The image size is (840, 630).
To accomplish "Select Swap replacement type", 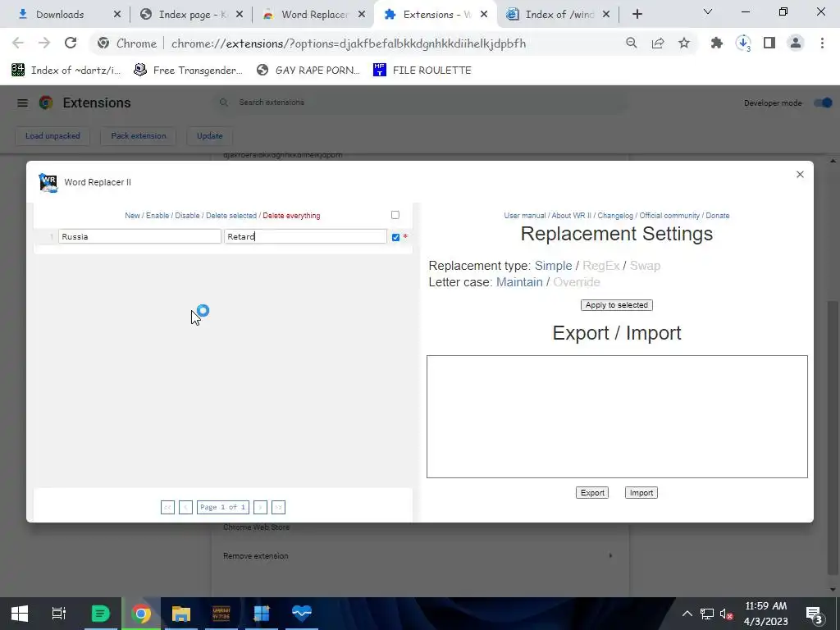I will 645,266.
